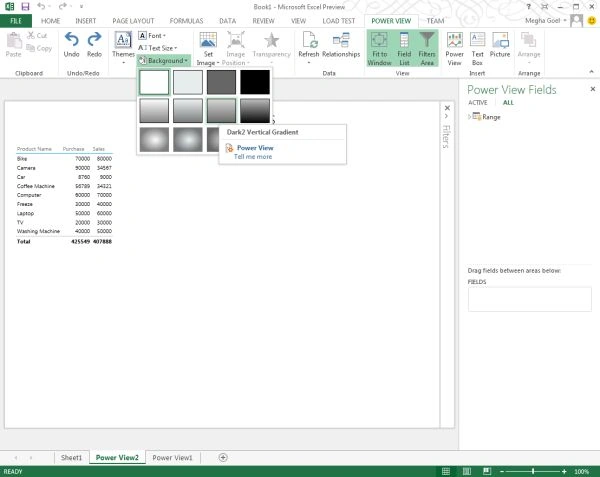Toggle the Field List pane
The width and height of the screenshot is (600, 477).
coord(404,49)
